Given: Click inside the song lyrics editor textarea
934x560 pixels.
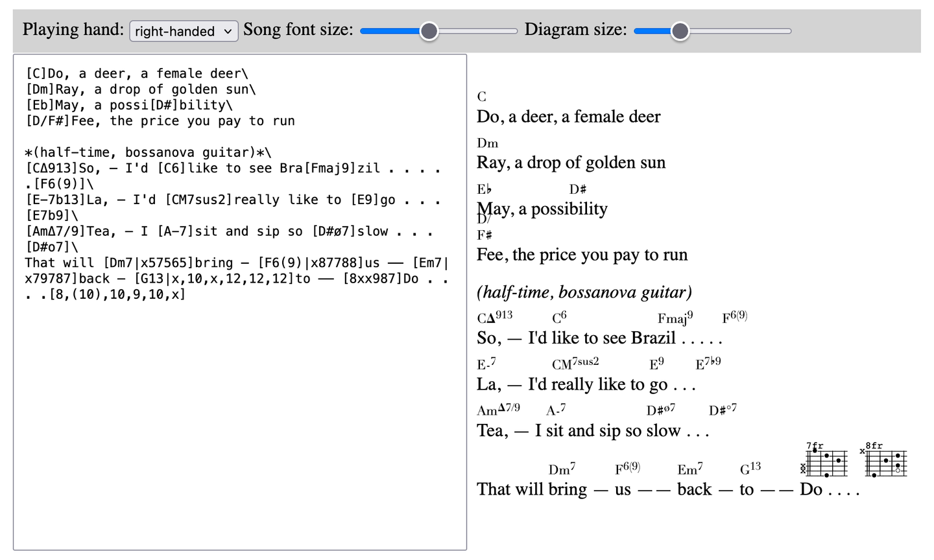Looking at the screenshot, I should pyautogui.click(x=240, y=389).
